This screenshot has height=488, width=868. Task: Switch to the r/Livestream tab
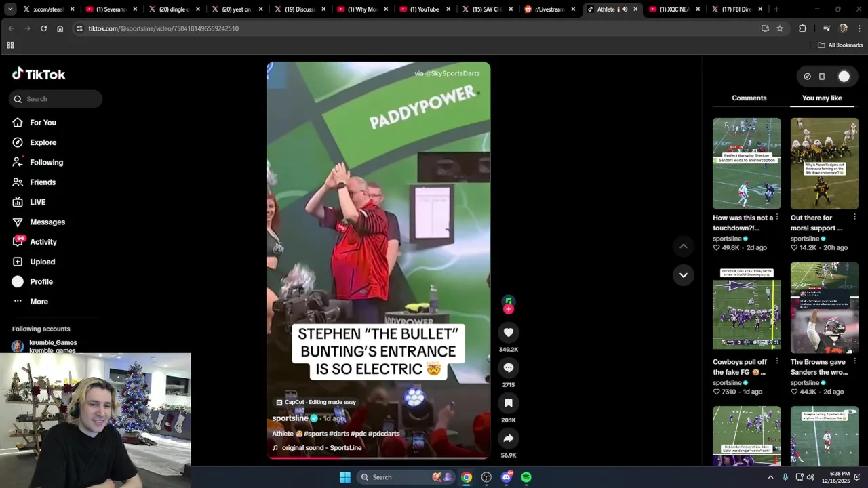tap(549, 9)
